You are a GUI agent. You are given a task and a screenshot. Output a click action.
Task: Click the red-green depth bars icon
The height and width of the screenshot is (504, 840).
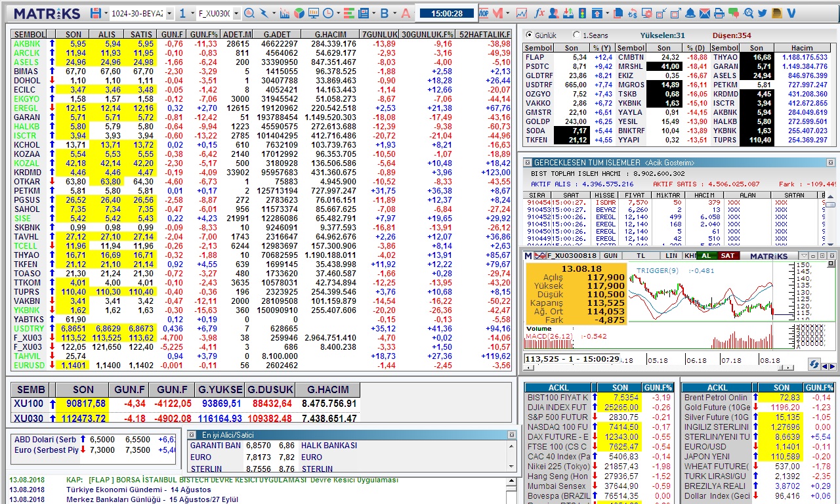click(348, 13)
